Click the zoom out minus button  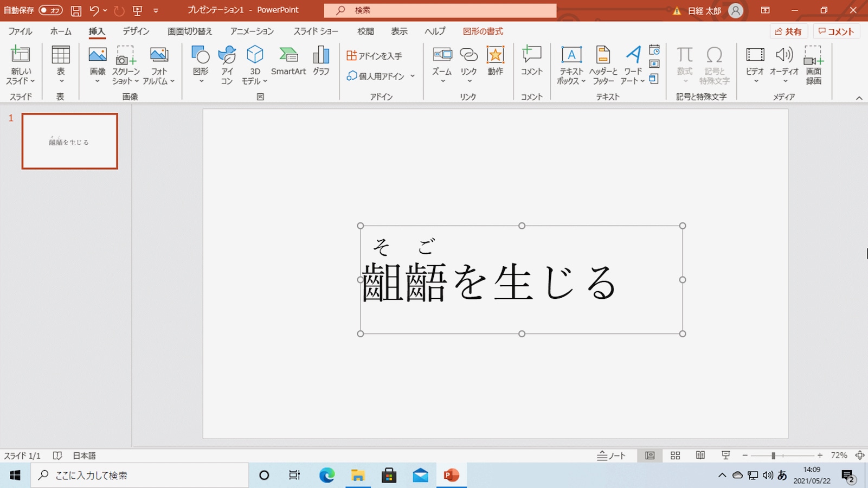click(745, 455)
